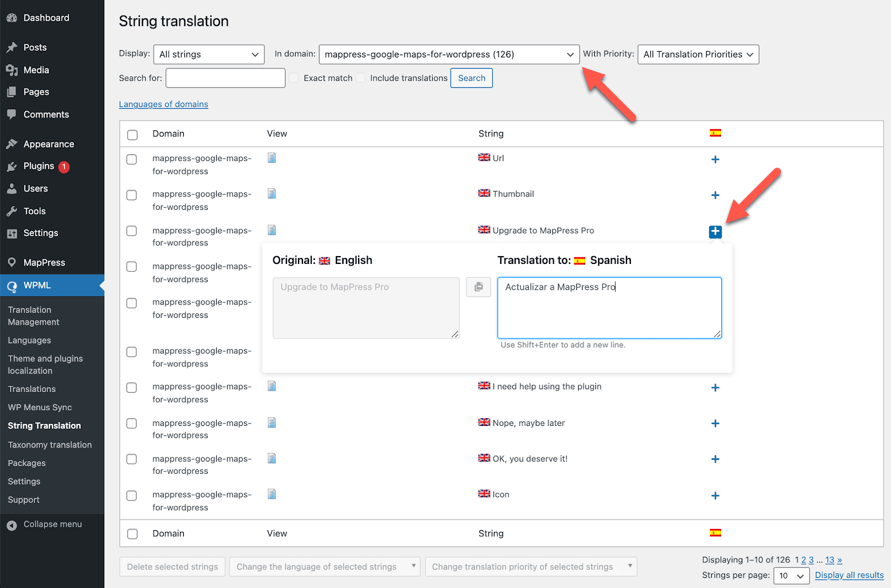
Task: Go to results page 3
Action: coord(811,560)
